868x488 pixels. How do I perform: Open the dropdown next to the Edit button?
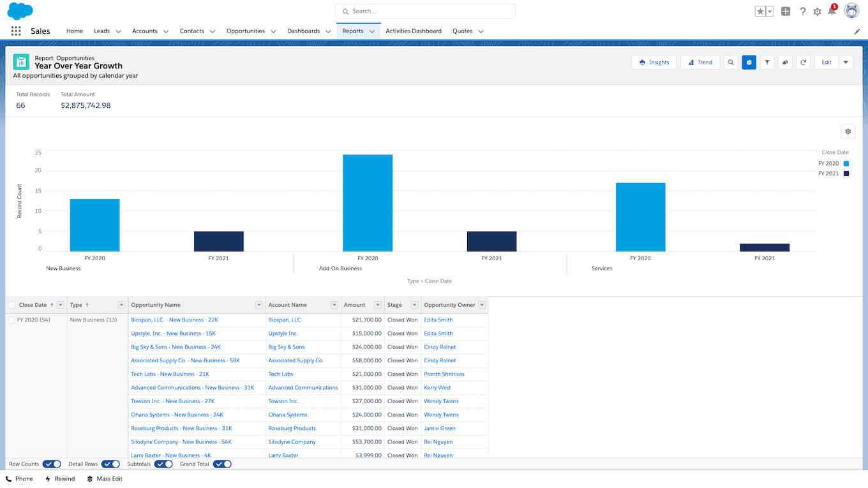pos(846,62)
